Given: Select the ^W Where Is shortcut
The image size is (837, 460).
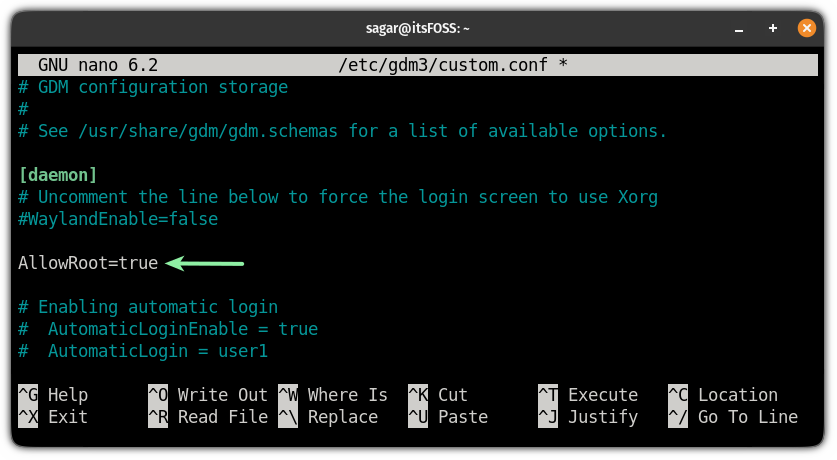Looking at the screenshot, I should pyautogui.click(x=333, y=395).
